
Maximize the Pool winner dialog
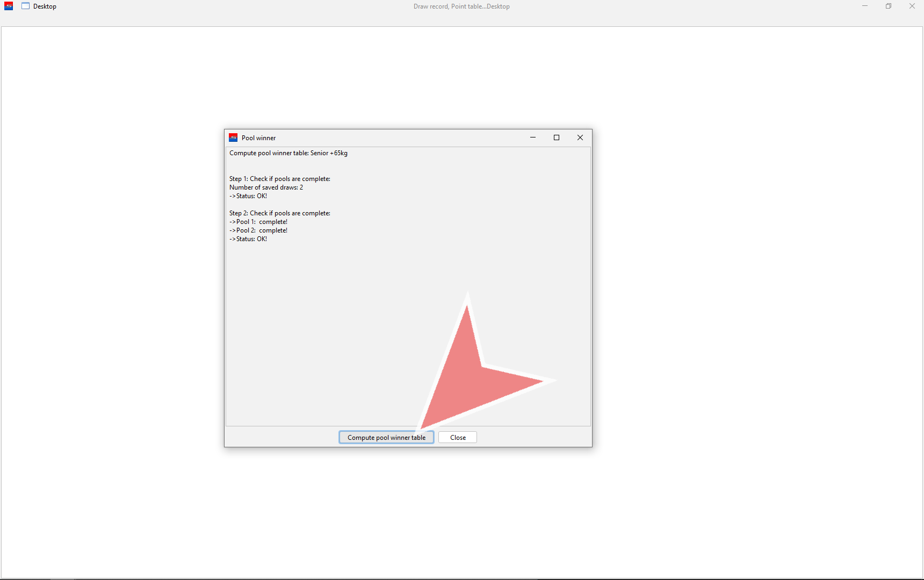point(557,137)
